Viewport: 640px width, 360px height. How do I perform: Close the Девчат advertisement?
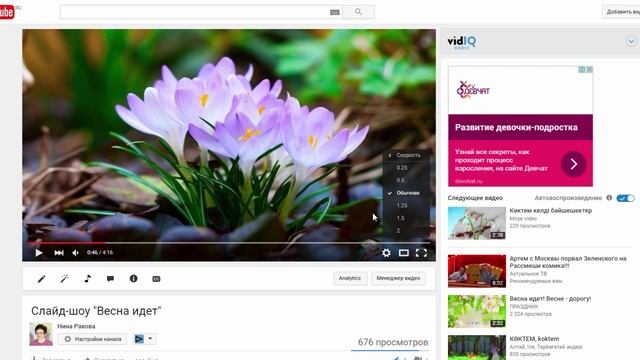589,70
